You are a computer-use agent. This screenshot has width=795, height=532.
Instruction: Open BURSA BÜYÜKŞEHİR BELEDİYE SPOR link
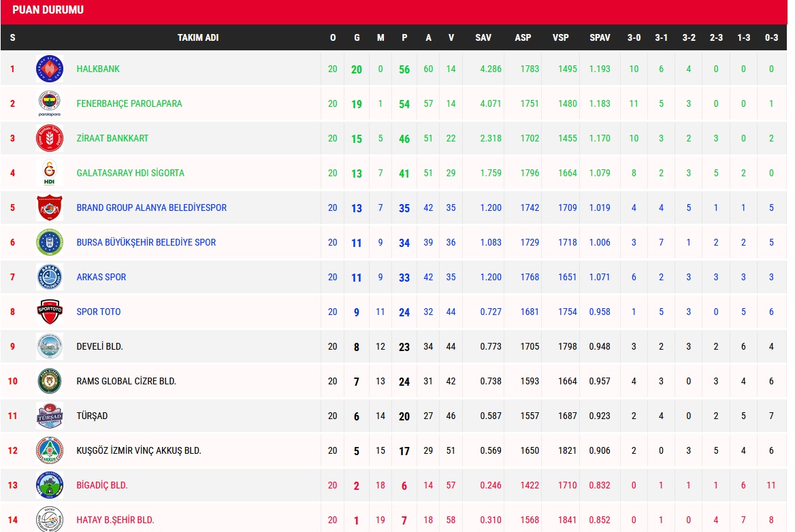coord(146,242)
